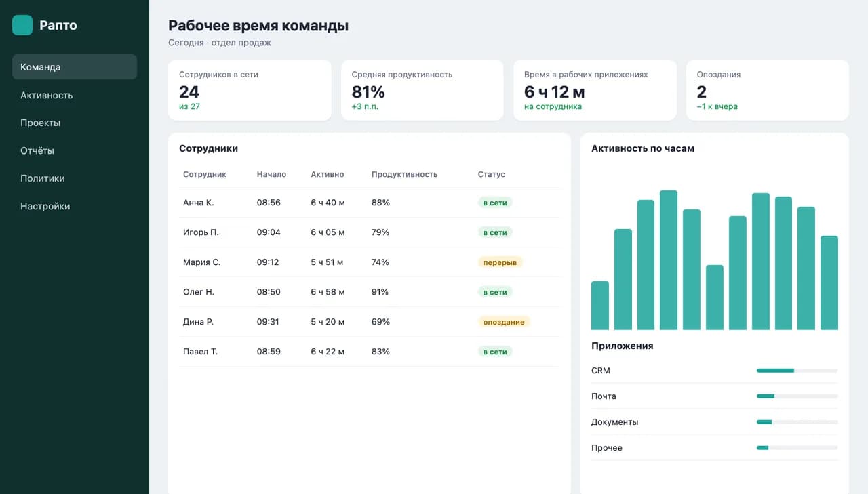Open the Политики menu item
The image size is (868, 494).
pos(75,178)
